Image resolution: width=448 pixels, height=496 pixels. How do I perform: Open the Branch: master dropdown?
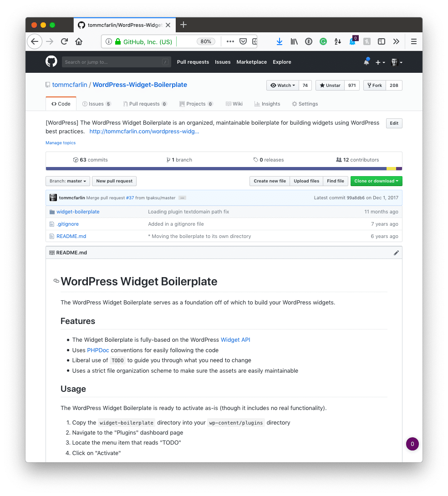tap(67, 181)
